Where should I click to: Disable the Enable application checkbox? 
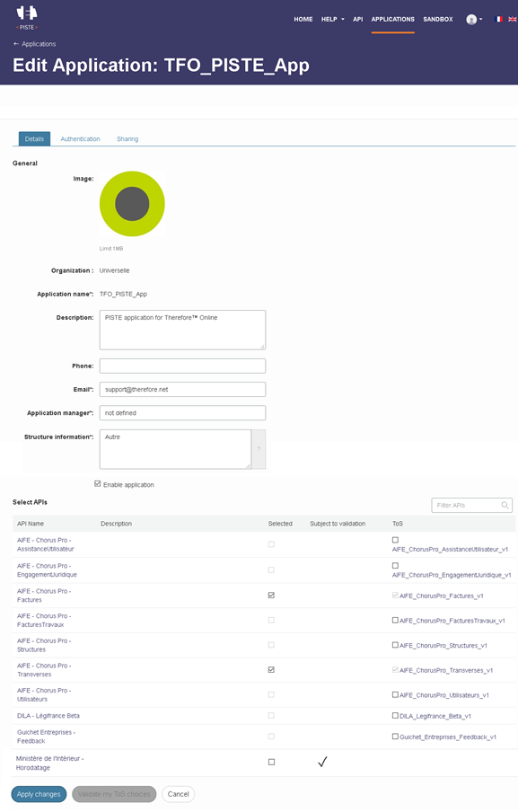click(97, 484)
